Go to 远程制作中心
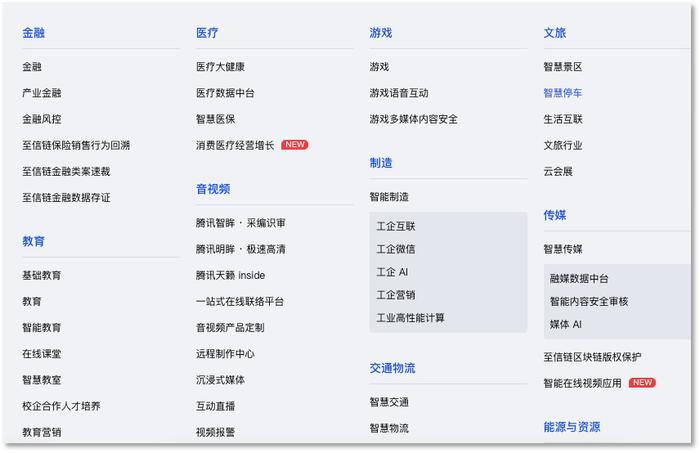Image resolution: width=700 pixels, height=453 pixels. [225, 354]
